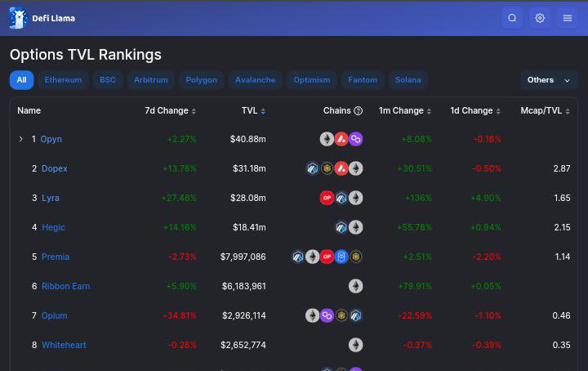
Task: Open the Ribbon Earn protocol link
Action: (x=66, y=286)
